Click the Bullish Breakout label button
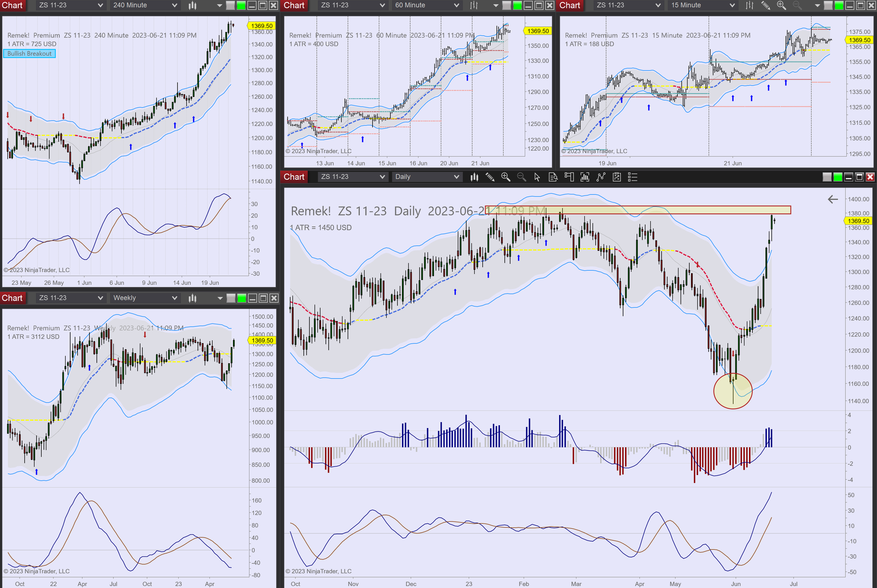The height and width of the screenshot is (588, 877). point(29,54)
